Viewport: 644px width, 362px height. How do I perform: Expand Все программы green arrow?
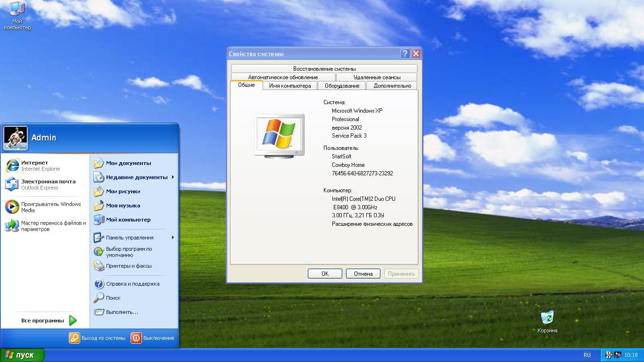(73, 321)
